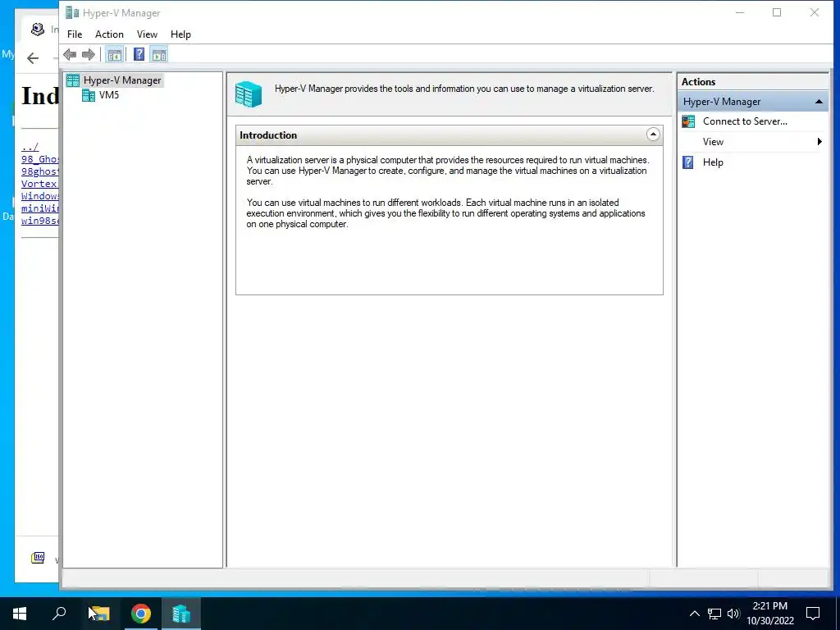
Task: Minimize the Hyper-V Manager window
Action: click(740, 12)
